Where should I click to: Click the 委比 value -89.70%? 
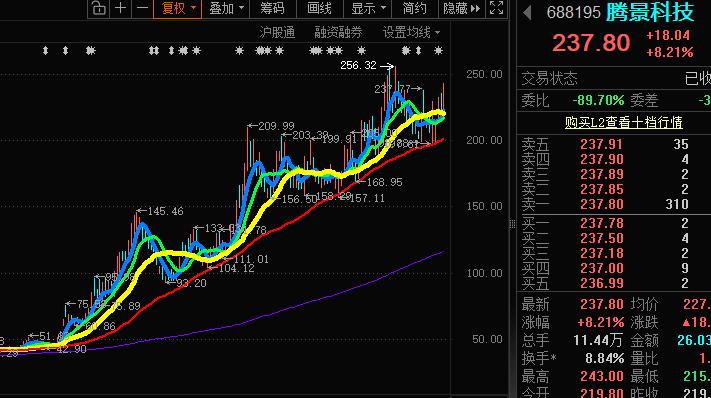click(598, 100)
